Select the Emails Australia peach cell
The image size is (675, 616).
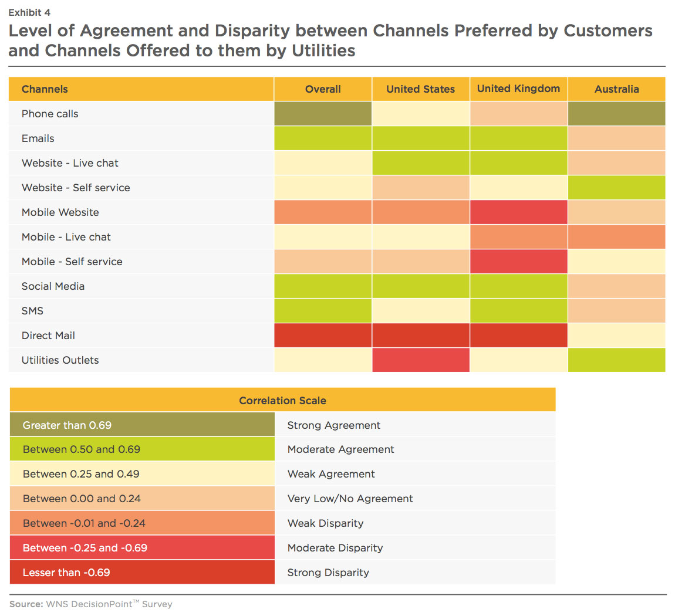tap(616, 138)
